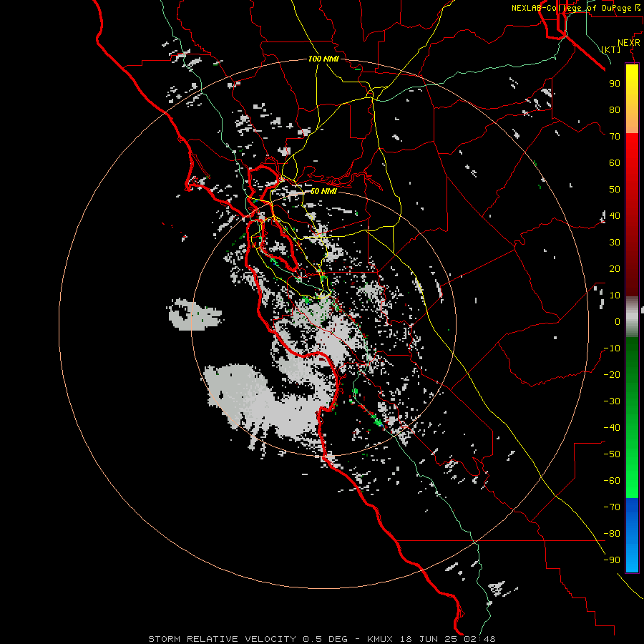The width and height of the screenshot is (644, 644).
Task: Click the STORM RELATIVE VELOCITY footer title
Action: [223, 639]
